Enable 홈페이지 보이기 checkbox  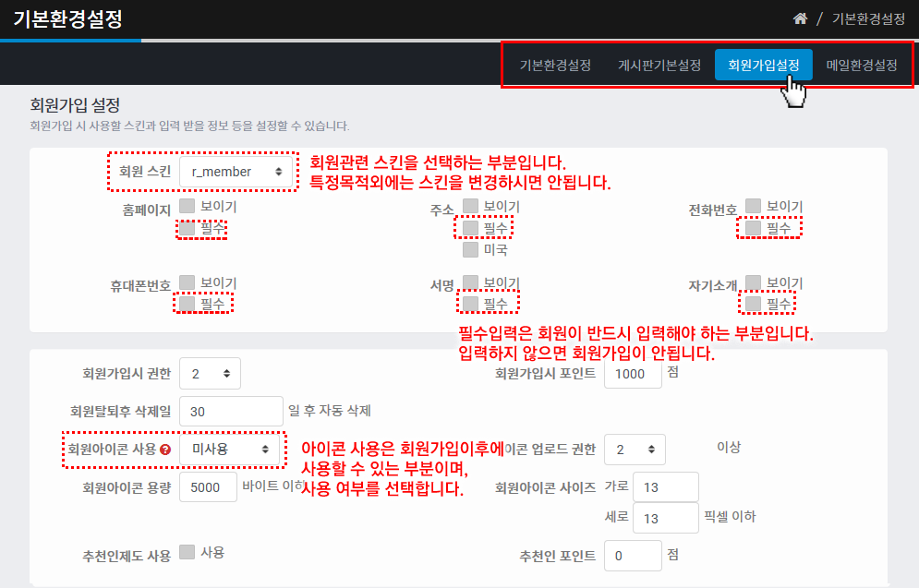coord(187,206)
